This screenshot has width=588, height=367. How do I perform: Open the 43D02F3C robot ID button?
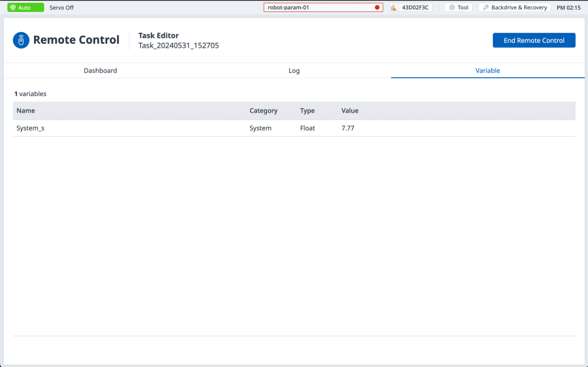click(x=415, y=8)
